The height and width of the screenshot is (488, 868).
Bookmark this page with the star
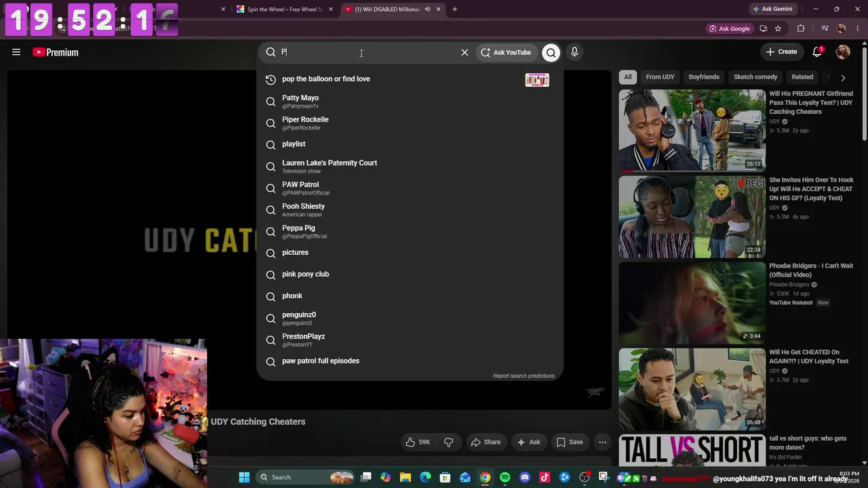(x=778, y=28)
